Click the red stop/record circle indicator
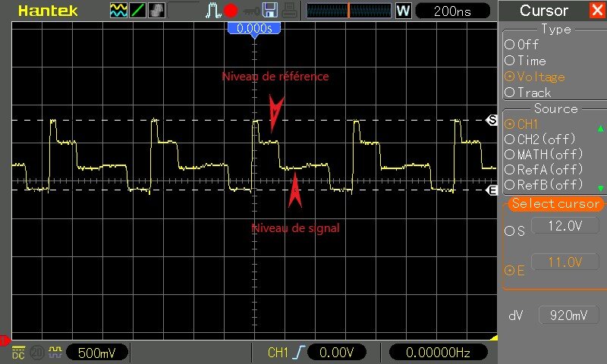This screenshot has height=364, width=607. tap(231, 11)
